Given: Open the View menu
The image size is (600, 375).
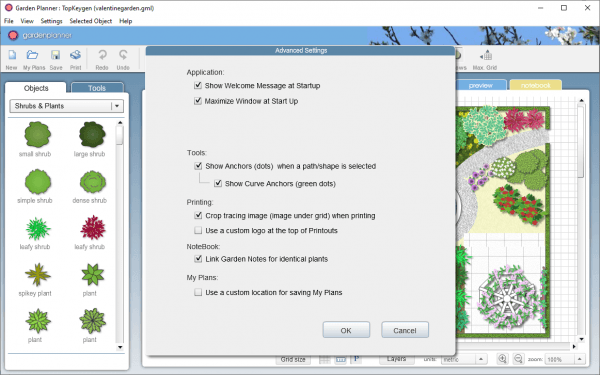Looking at the screenshot, I should (27, 21).
